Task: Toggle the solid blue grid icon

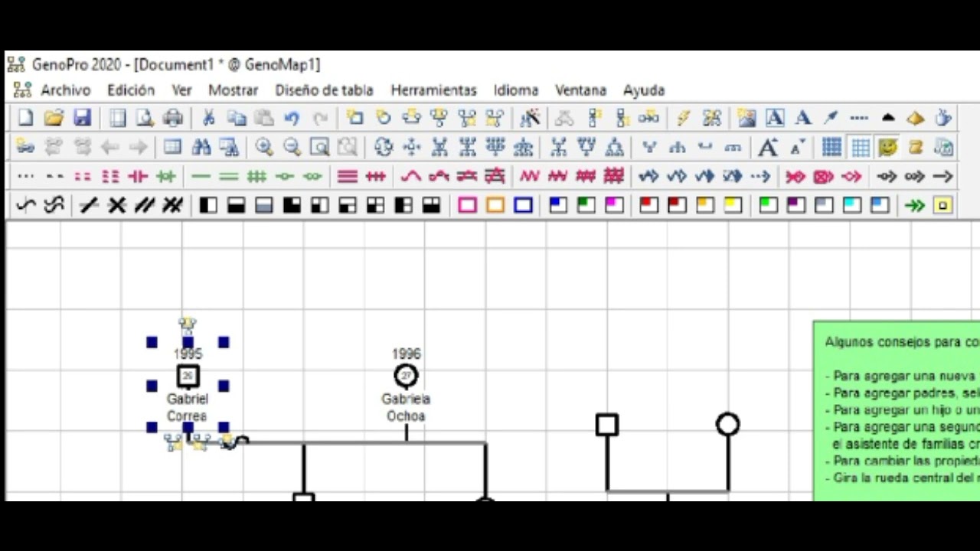Action: (832, 147)
